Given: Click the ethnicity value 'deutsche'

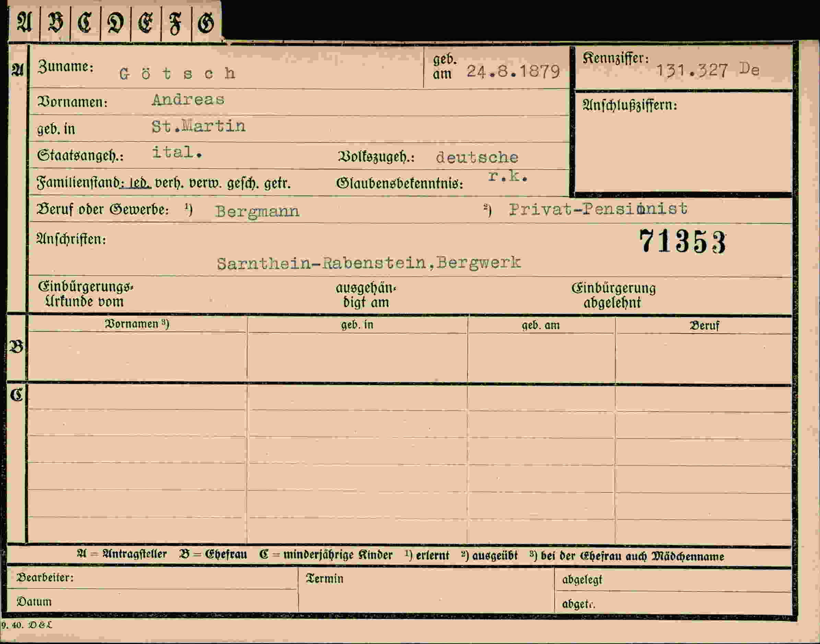Looking at the screenshot, I should click(477, 157).
